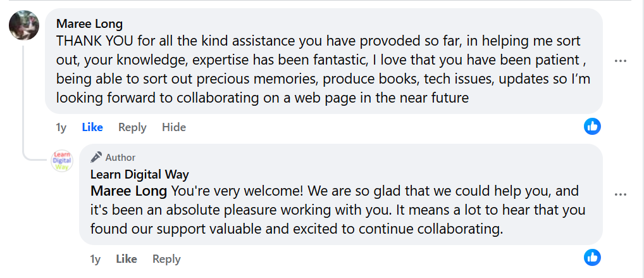Reply to Maree Long's comment

click(x=132, y=127)
